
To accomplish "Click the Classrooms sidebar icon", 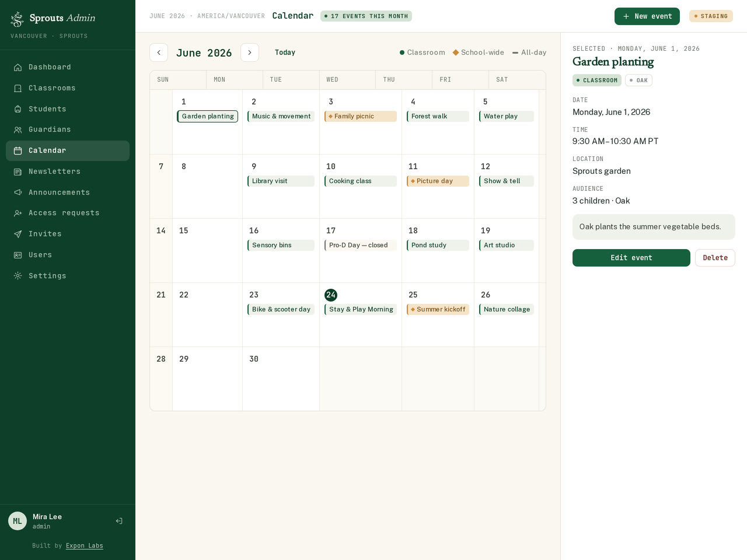I will coord(18,88).
